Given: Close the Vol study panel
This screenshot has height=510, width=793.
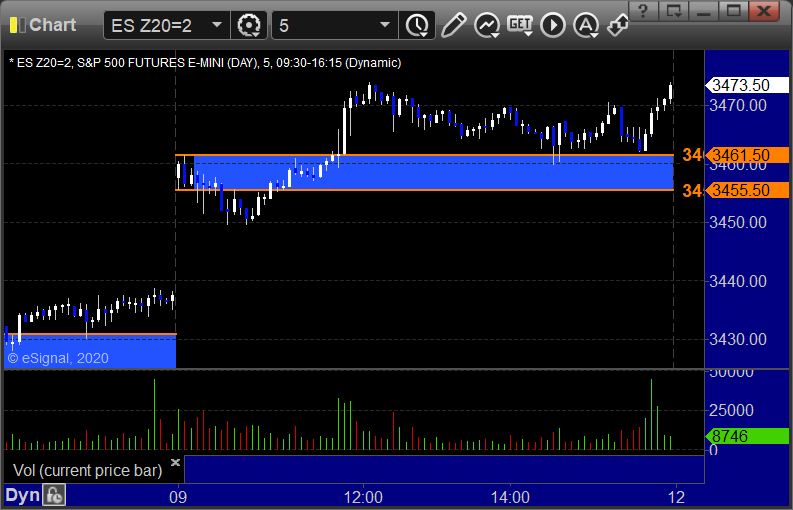Looking at the screenshot, I should pos(175,462).
